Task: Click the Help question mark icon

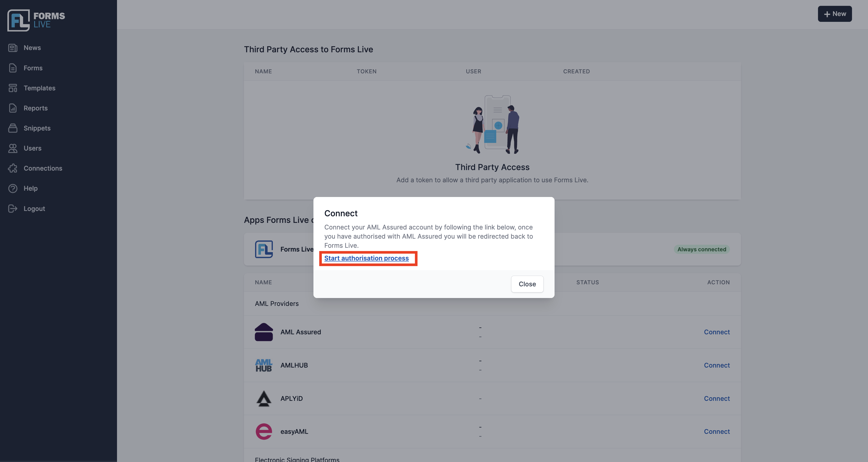Action: point(13,188)
